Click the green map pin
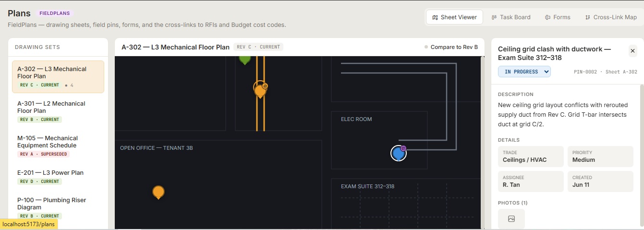The height and width of the screenshot is (230, 644). coord(245,59)
